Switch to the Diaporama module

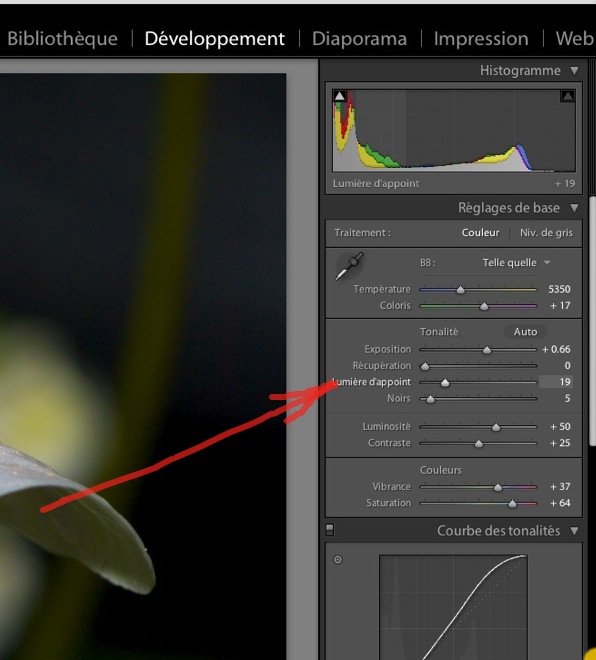(359, 39)
